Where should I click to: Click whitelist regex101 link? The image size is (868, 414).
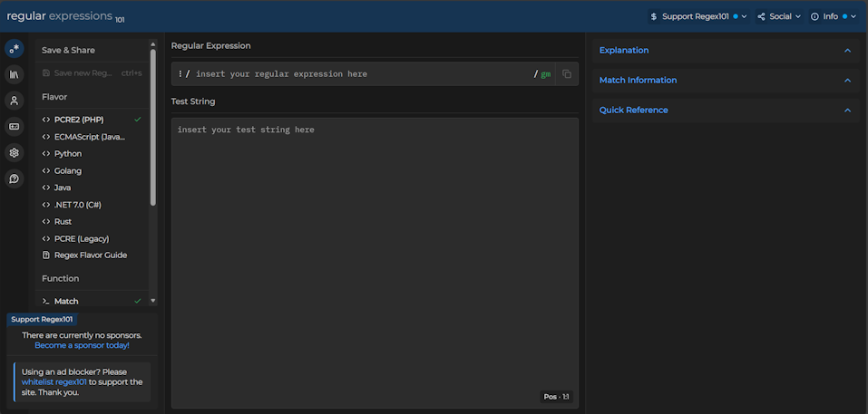(54, 382)
